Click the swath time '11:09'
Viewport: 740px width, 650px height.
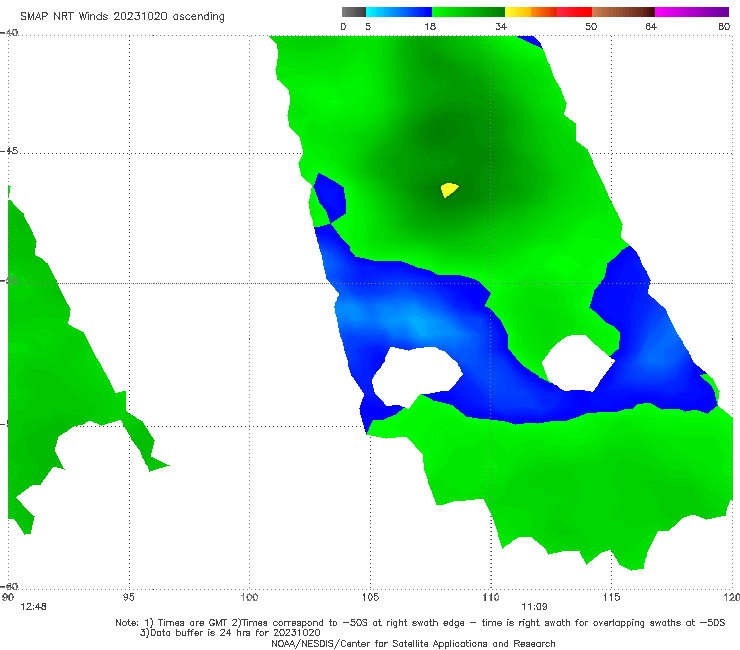[534, 607]
